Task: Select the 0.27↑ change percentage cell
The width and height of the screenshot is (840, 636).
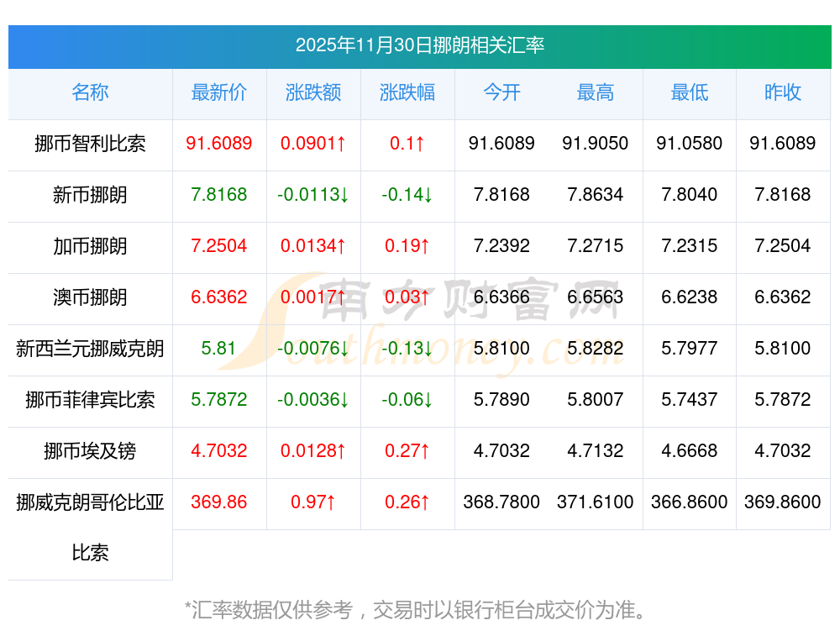Action: click(407, 451)
